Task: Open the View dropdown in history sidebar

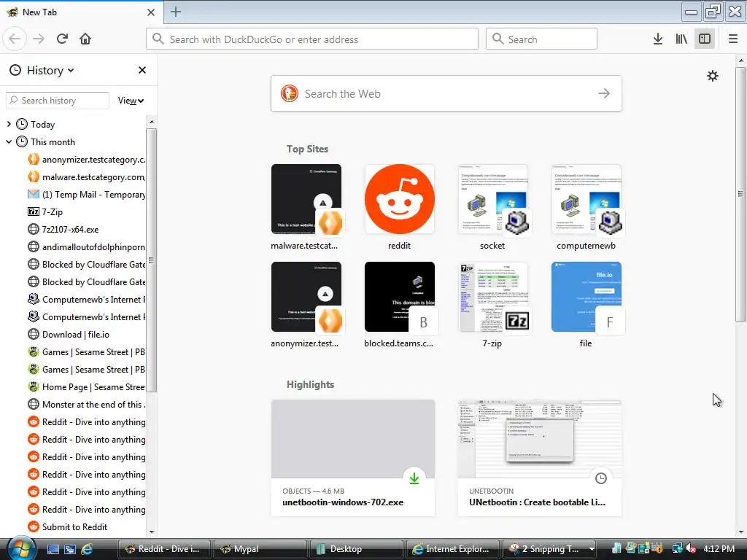Action: click(131, 101)
